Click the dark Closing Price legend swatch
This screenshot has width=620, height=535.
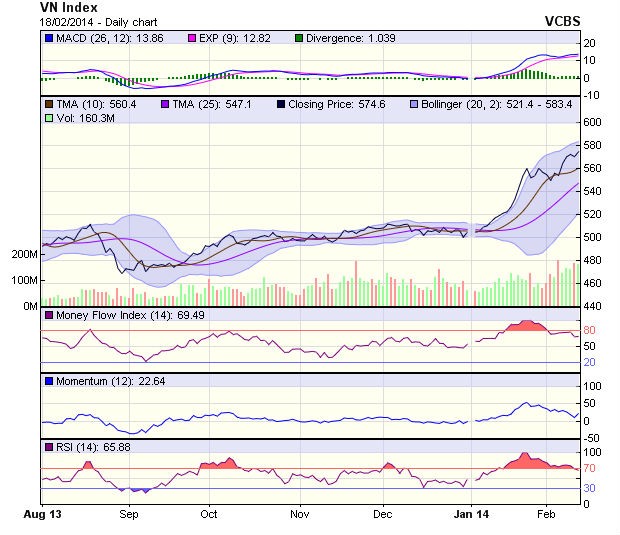[x=283, y=103]
